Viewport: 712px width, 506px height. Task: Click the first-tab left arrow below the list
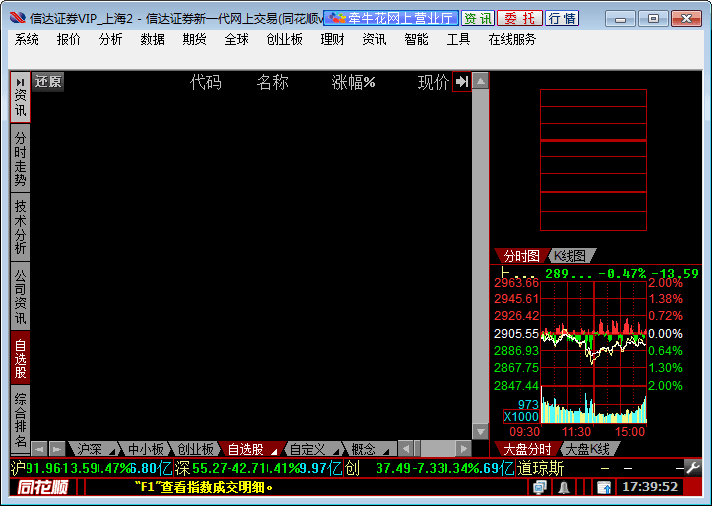click(39, 449)
